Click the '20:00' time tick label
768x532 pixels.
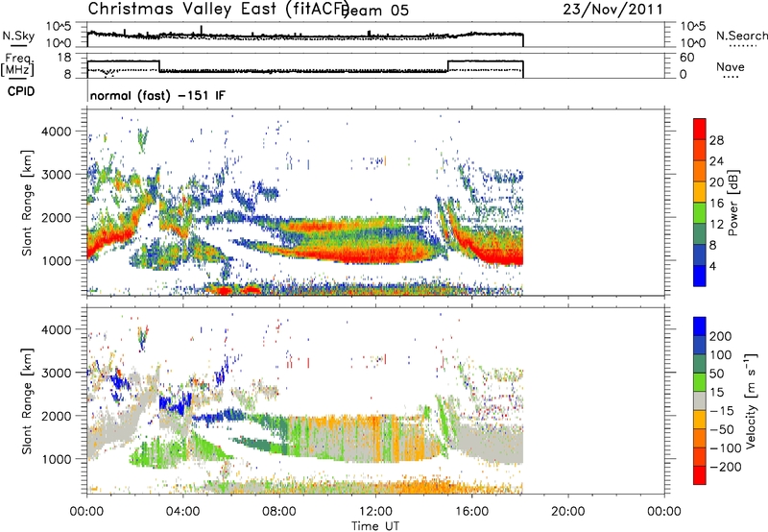click(568, 512)
